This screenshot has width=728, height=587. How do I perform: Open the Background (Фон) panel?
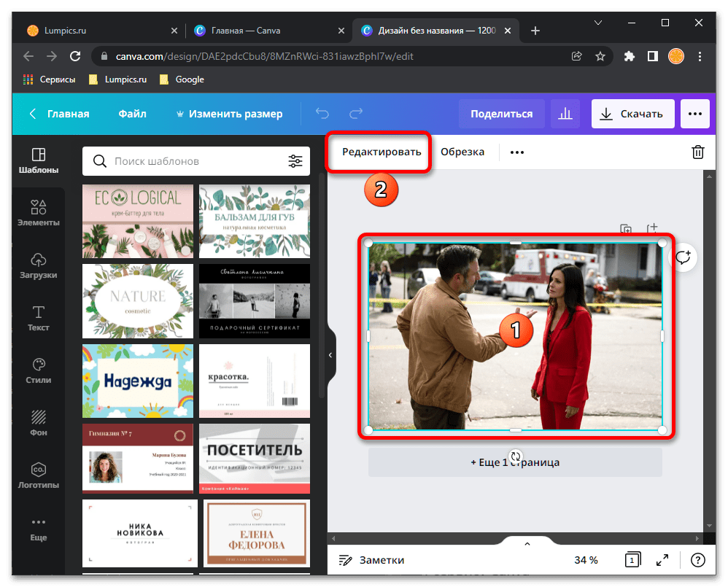pos(39,423)
